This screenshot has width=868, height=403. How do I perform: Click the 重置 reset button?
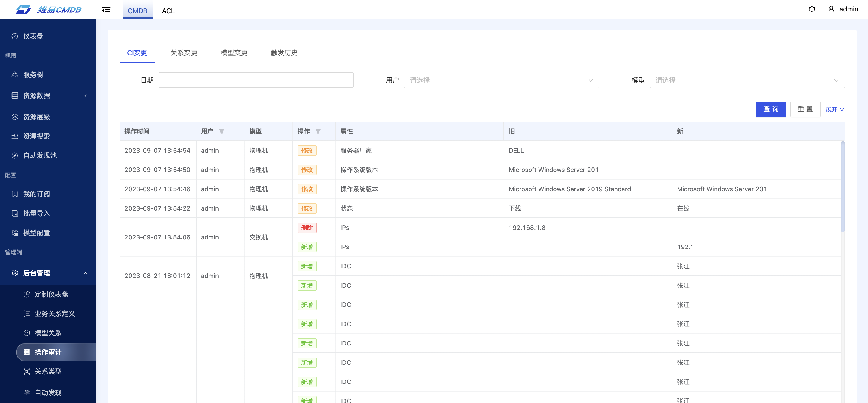tap(805, 109)
